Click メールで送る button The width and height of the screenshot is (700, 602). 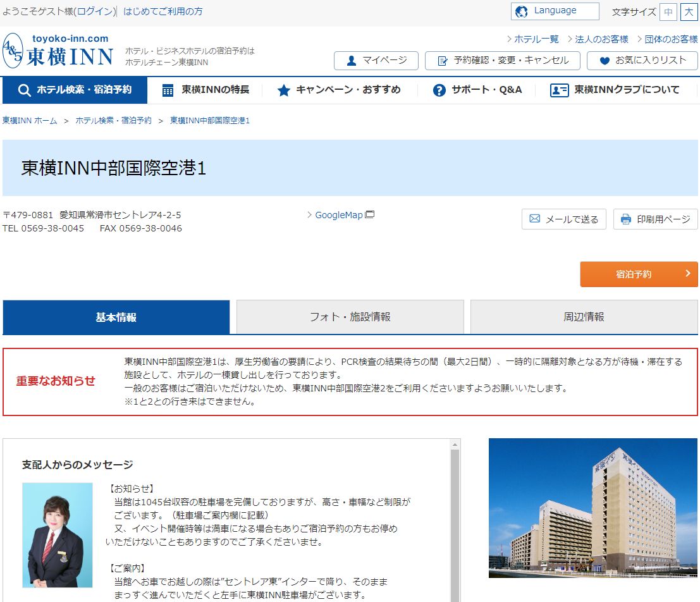tap(564, 219)
